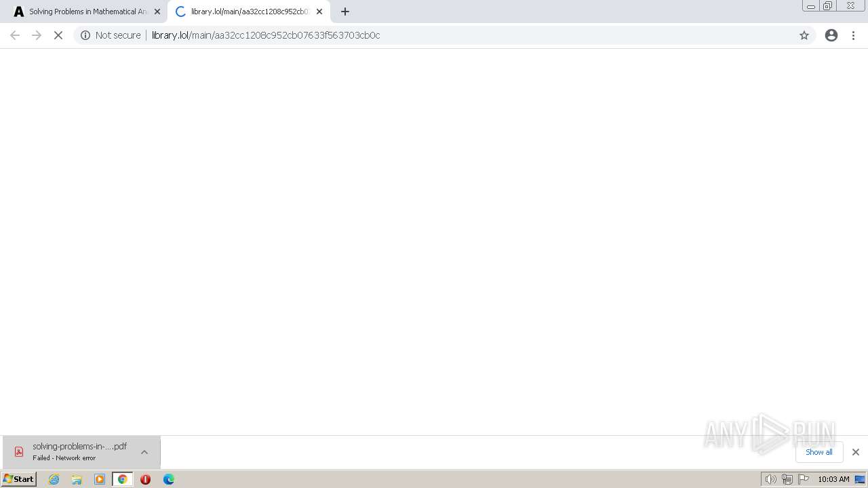
Task: Open a new browser tab
Action: [x=345, y=12]
